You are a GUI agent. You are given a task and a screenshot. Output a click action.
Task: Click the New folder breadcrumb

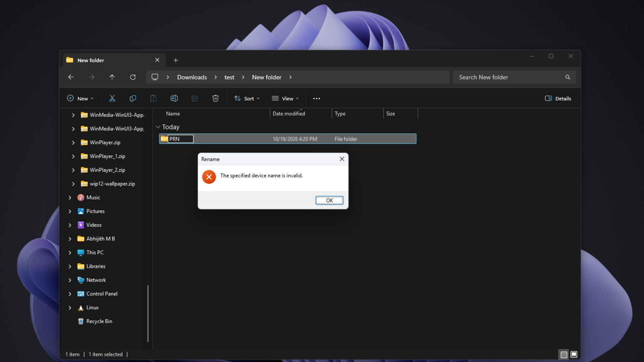coord(267,77)
